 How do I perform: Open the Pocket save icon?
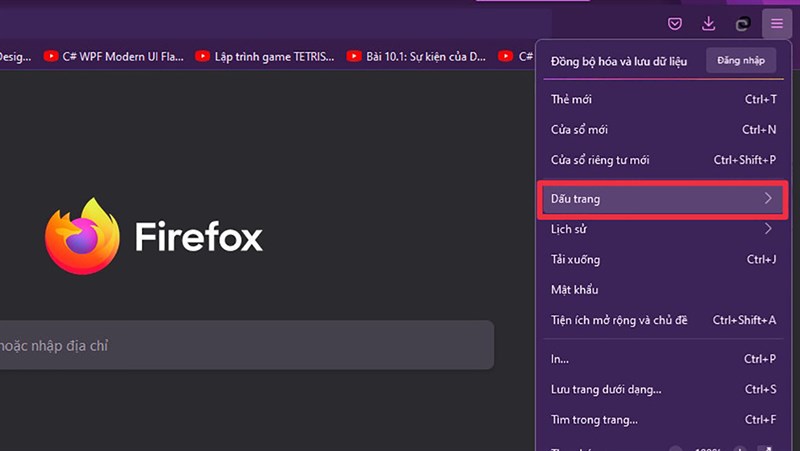(x=674, y=23)
